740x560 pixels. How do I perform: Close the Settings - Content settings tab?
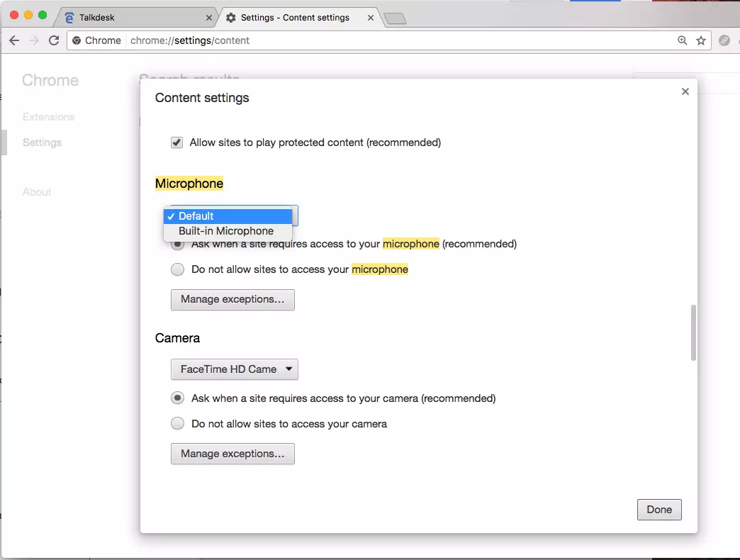tap(370, 18)
